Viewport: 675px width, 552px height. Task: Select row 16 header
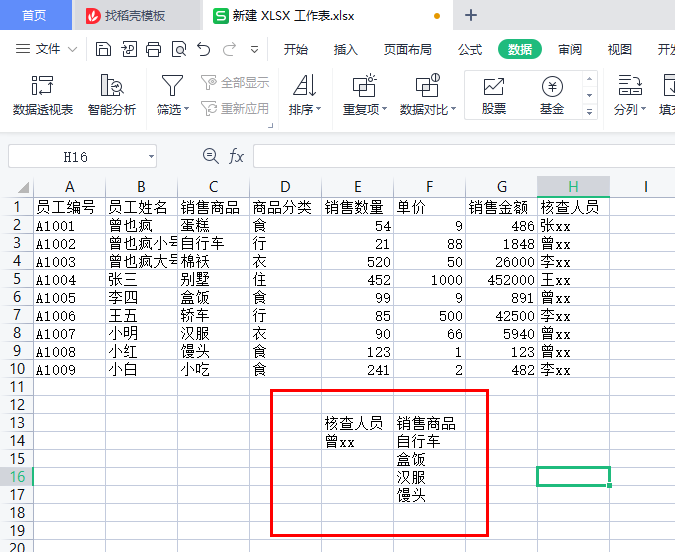[17, 477]
